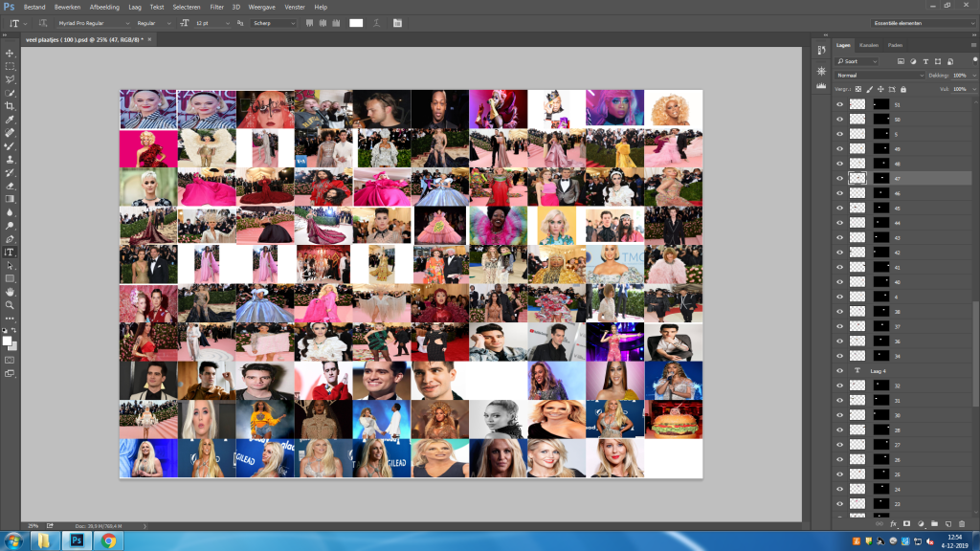Select the Eraser tool

coord(10,185)
